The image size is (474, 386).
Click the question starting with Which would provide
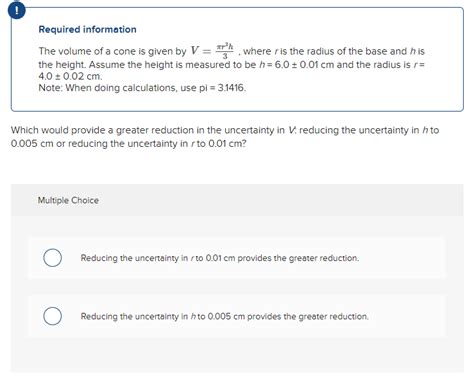[x=225, y=137]
